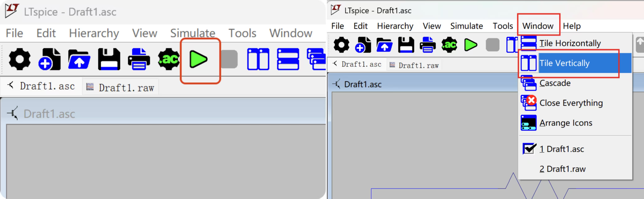Click the save floppy icon in right window
Image resolution: width=644 pixels, height=199 pixels.
(406, 45)
